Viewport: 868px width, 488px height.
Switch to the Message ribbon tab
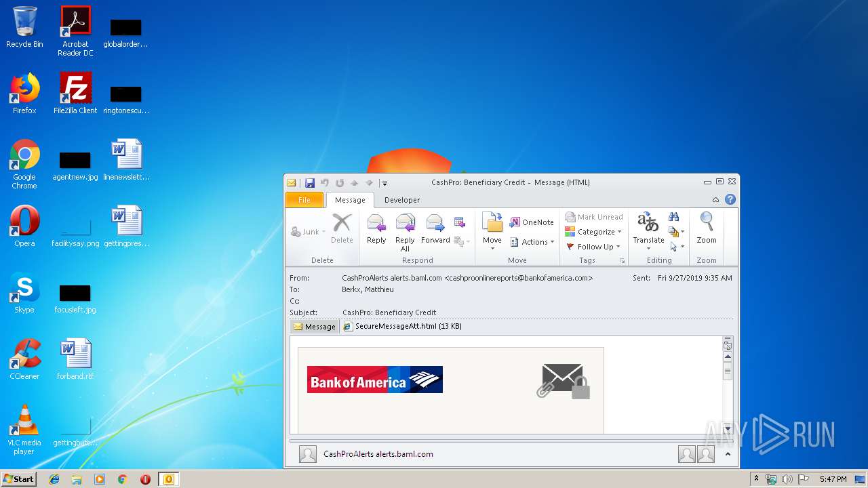point(350,200)
